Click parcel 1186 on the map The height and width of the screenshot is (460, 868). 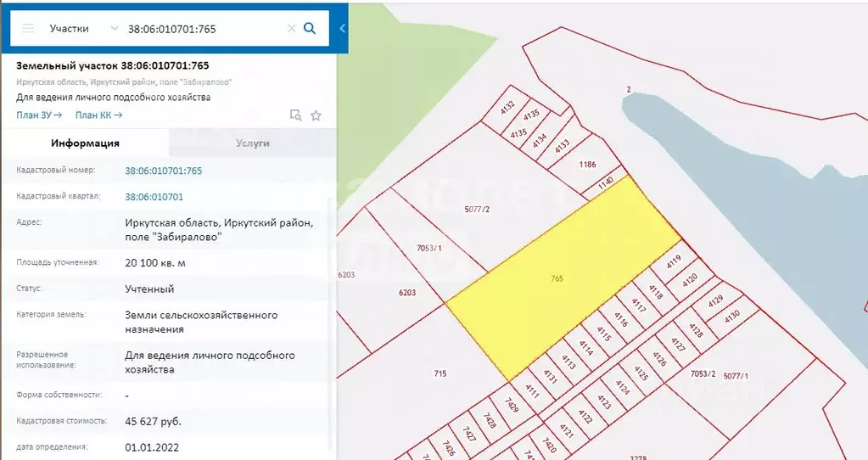pos(587,165)
